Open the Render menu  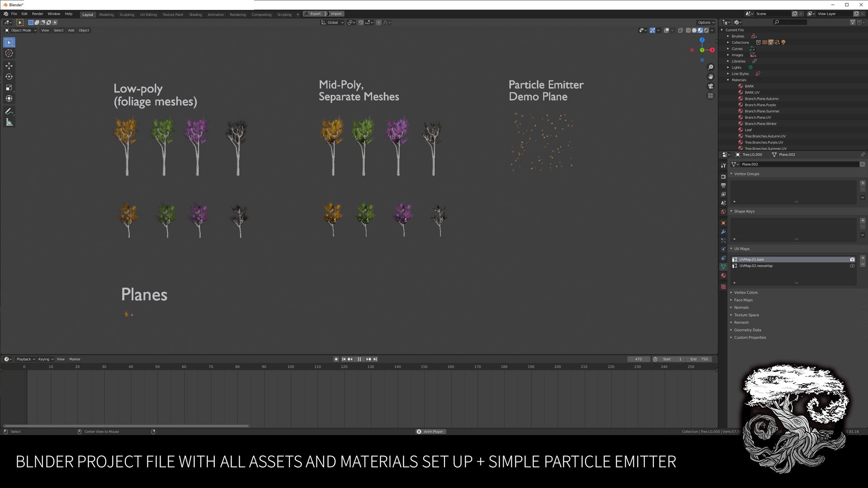point(38,14)
